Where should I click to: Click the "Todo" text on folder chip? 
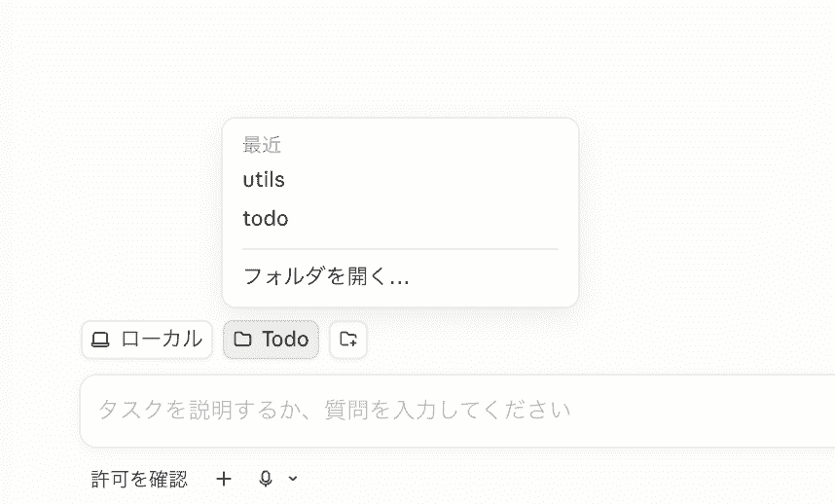point(285,339)
